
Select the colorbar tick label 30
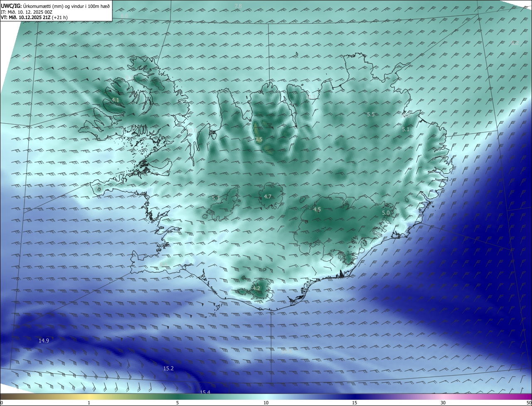pyautogui.click(x=443, y=403)
